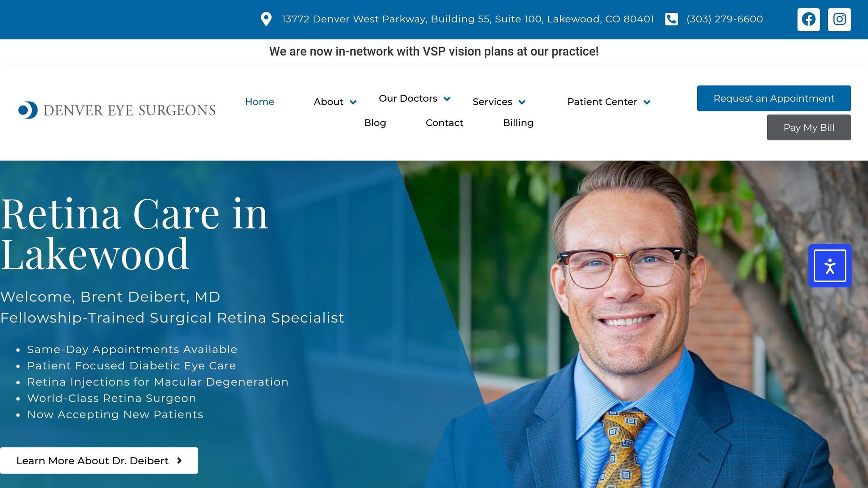This screenshot has height=488, width=868.
Task: Open the Contact page
Action: pos(444,123)
